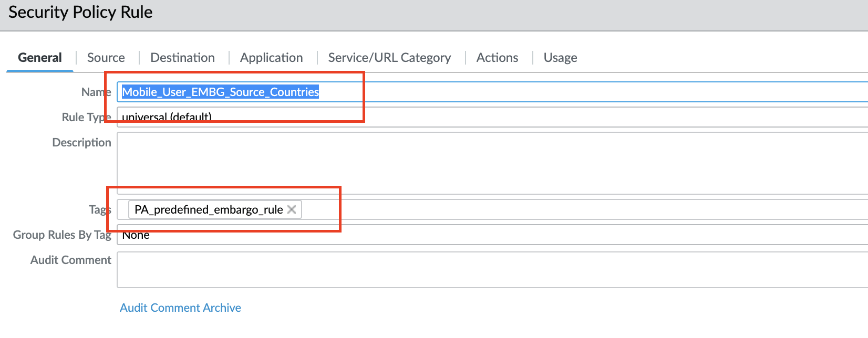This screenshot has height=338, width=868.
Task: Click the Description field label
Action: click(x=81, y=143)
